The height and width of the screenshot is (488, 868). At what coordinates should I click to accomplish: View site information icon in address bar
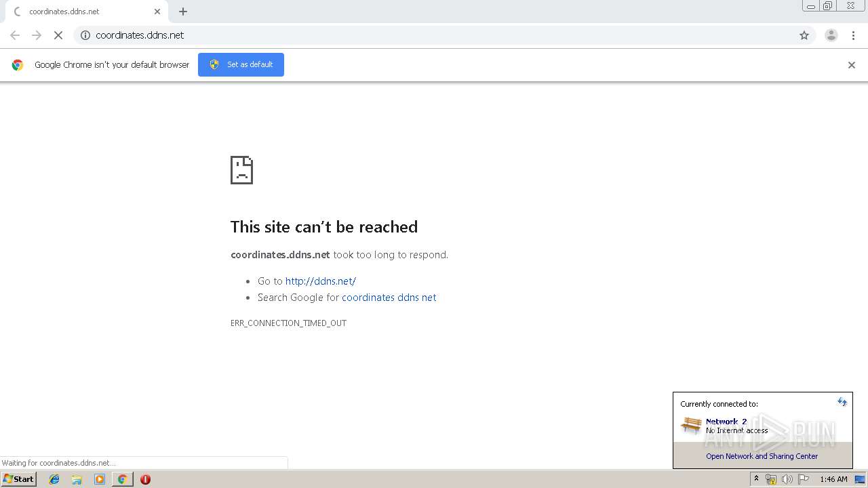point(85,35)
